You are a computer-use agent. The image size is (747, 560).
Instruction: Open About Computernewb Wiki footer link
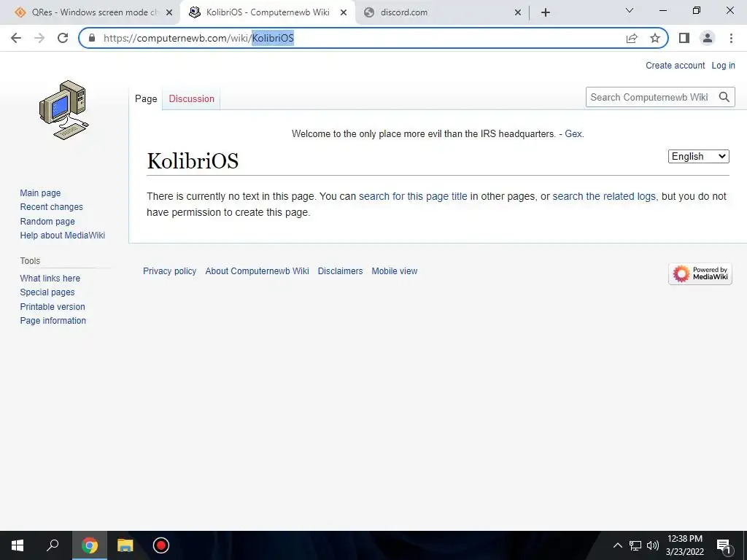258,271
